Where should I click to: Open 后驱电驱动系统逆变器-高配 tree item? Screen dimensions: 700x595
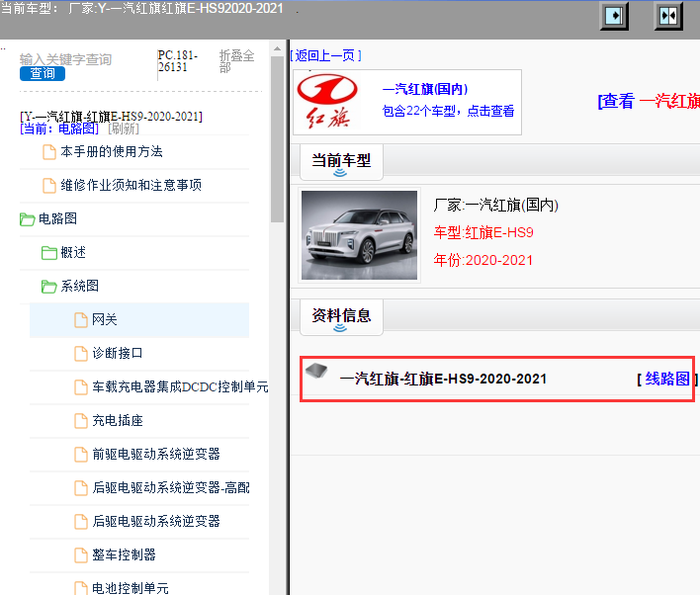point(170,488)
